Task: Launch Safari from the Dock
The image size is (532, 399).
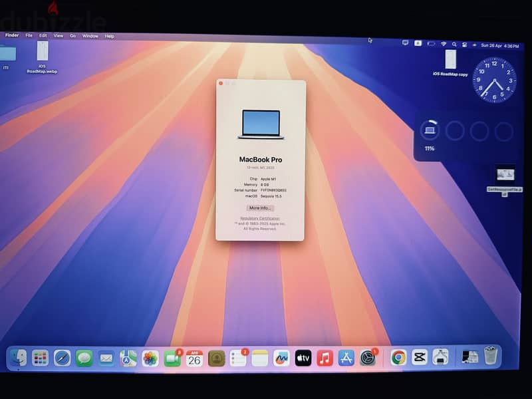Action: coord(62,358)
